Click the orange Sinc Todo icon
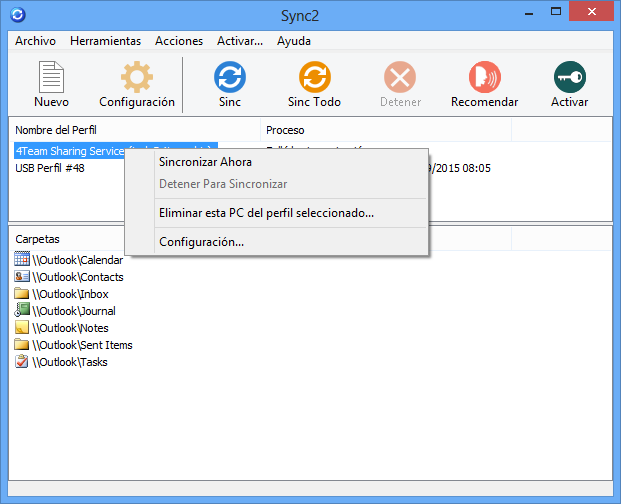The width and height of the screenshot is (621, 504). tap(314, 77)
